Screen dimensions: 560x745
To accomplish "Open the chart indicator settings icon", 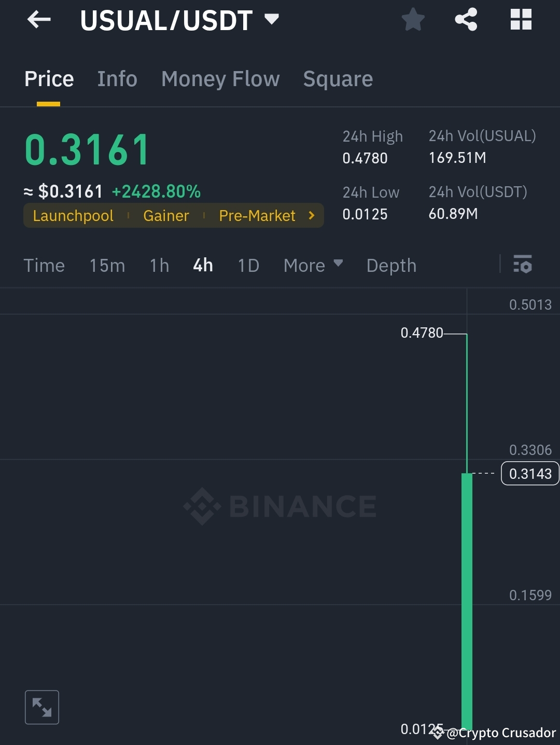I will pyautogui.click(x=524, y=265).
